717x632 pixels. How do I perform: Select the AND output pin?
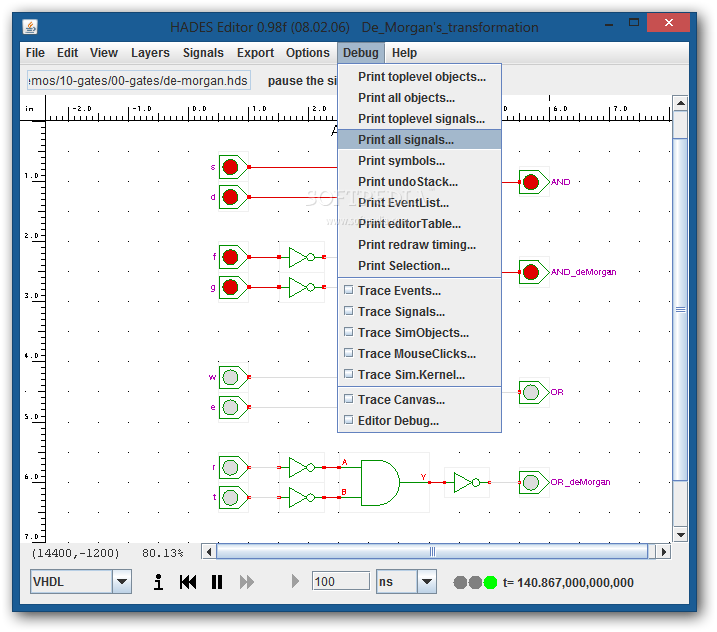point(531,182)
